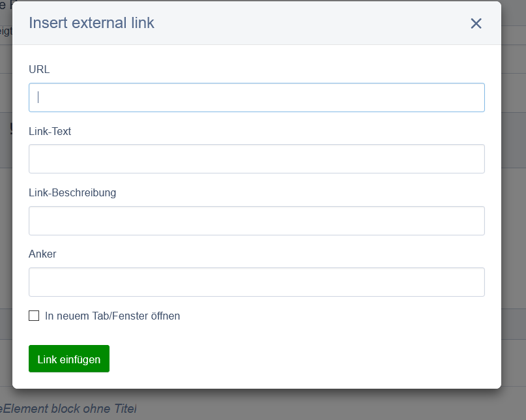526x420 pixels.
Task: Click the Anker field label
Action: [x=42, y=254]
